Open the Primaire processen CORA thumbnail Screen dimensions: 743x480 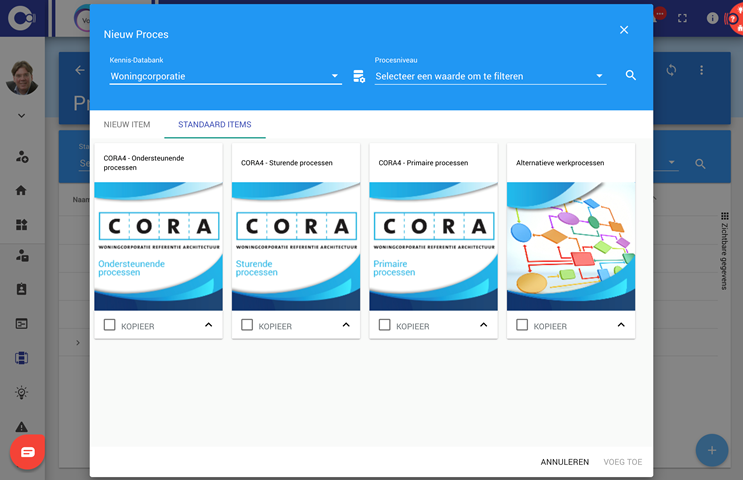point(433,246)
